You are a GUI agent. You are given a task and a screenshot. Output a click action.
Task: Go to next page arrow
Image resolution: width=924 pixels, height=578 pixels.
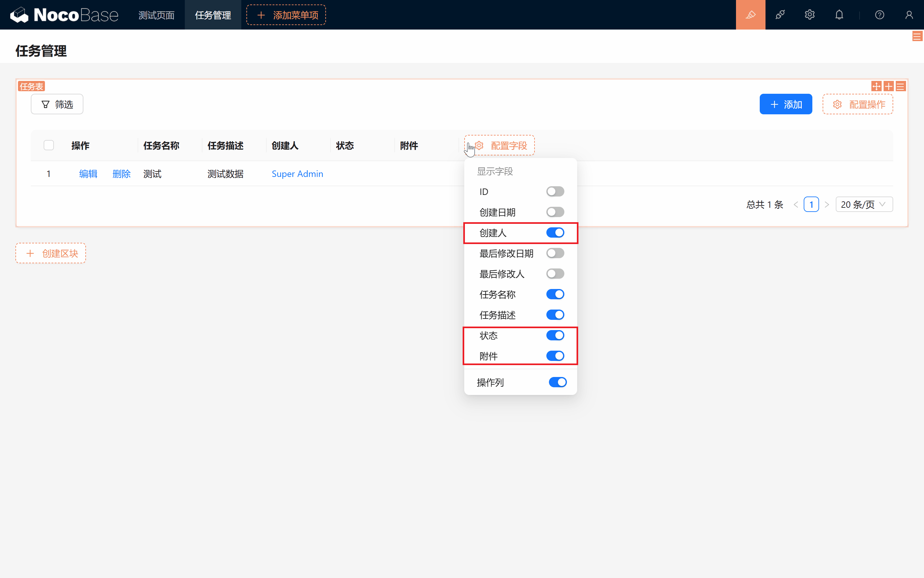coord(827,205)
